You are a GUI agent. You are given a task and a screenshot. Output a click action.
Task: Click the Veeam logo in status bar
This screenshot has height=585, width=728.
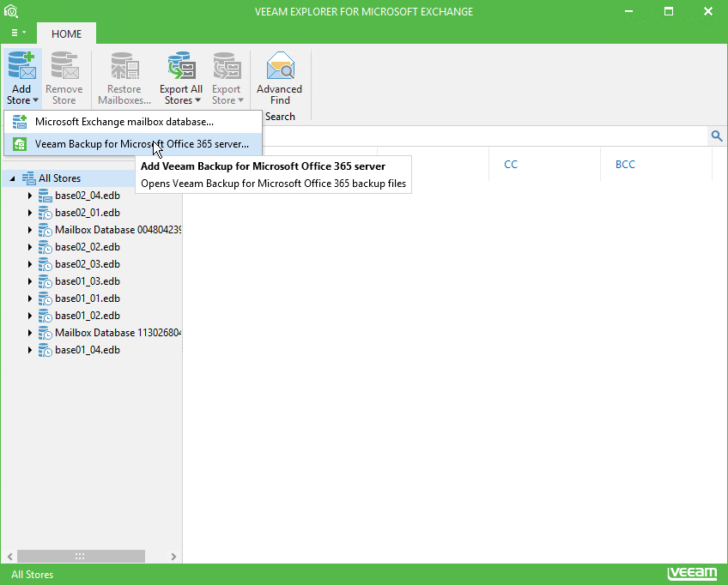point(692,574)
